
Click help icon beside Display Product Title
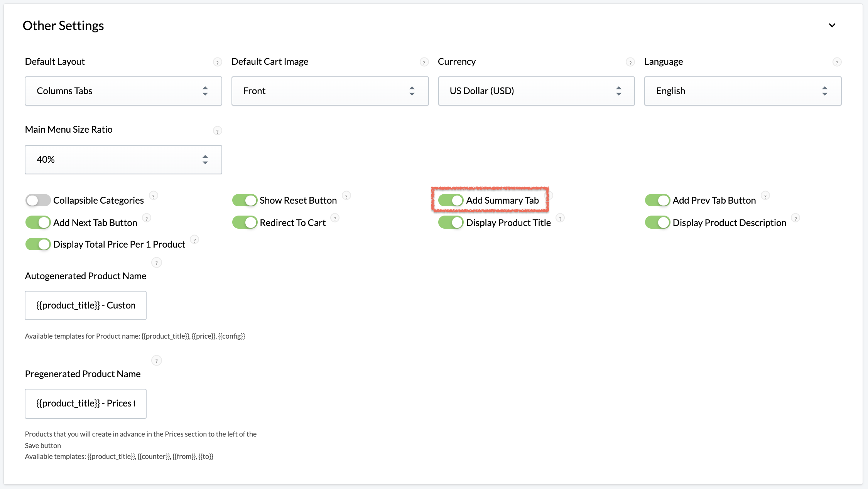(561, 218)
